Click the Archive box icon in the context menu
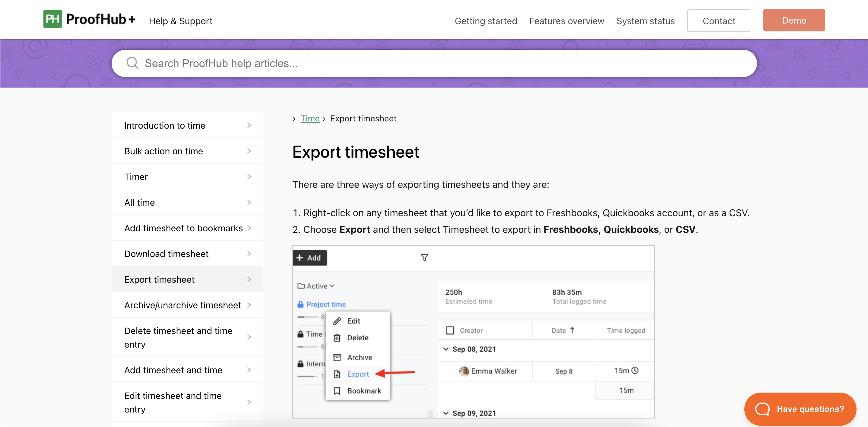868x427 pixels. point(337,357)
